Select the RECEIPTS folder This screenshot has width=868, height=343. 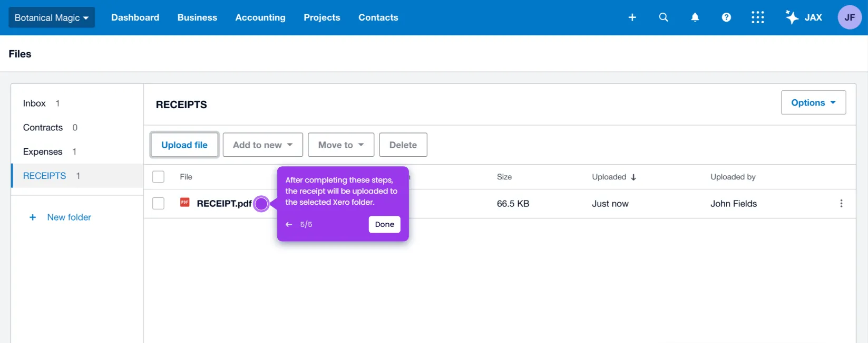pyautogui.click(x=77, y=176)
